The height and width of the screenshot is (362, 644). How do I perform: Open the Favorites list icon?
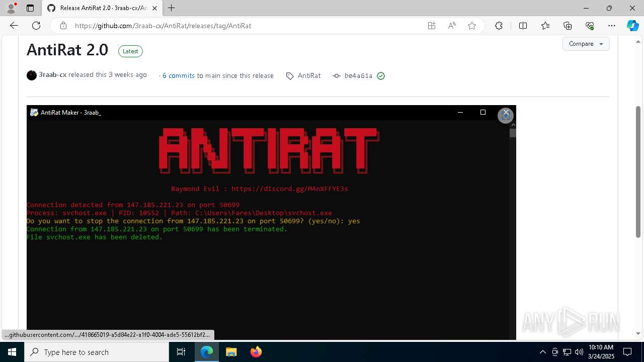[x=545, y=26]
